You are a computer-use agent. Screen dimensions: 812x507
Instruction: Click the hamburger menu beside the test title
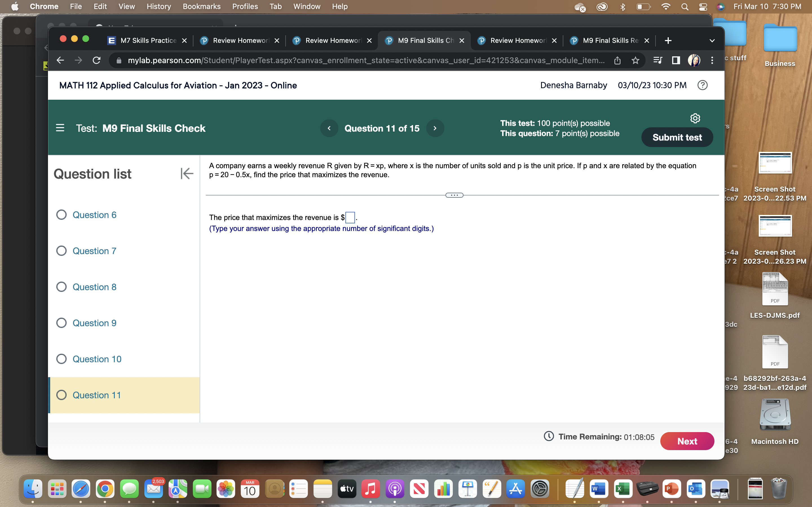click(x=60, y=128)
